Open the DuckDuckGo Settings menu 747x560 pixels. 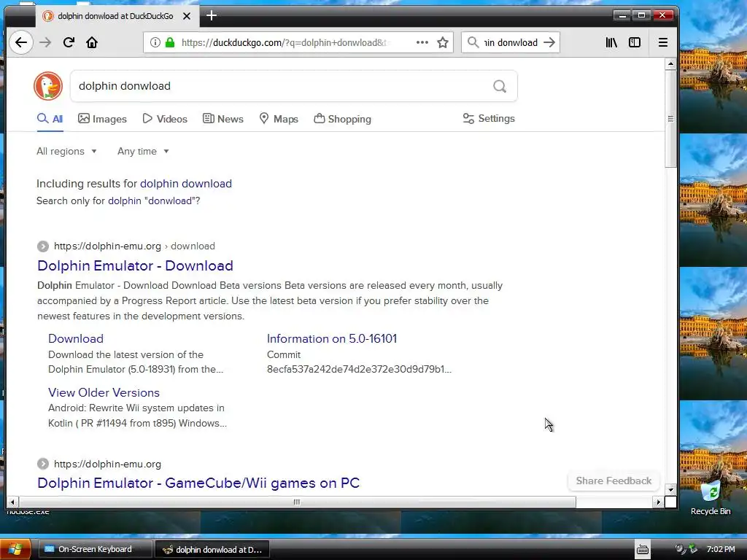(x=489, y=119)
